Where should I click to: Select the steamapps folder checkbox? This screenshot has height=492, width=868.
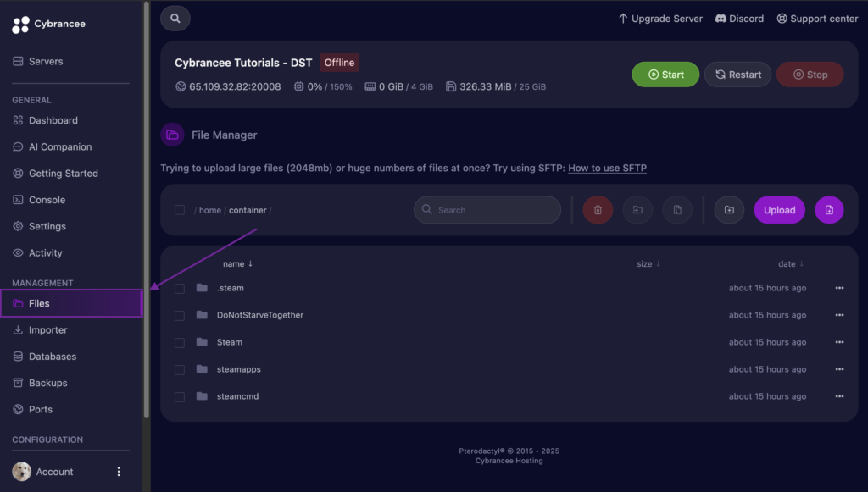click(180, 369)
